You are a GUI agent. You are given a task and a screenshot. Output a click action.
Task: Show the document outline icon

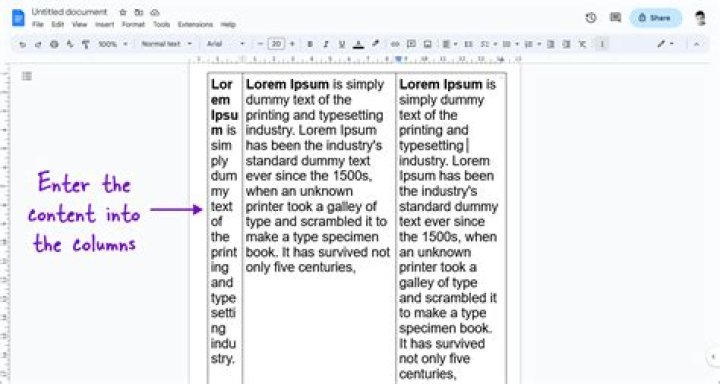pos(27,76)
